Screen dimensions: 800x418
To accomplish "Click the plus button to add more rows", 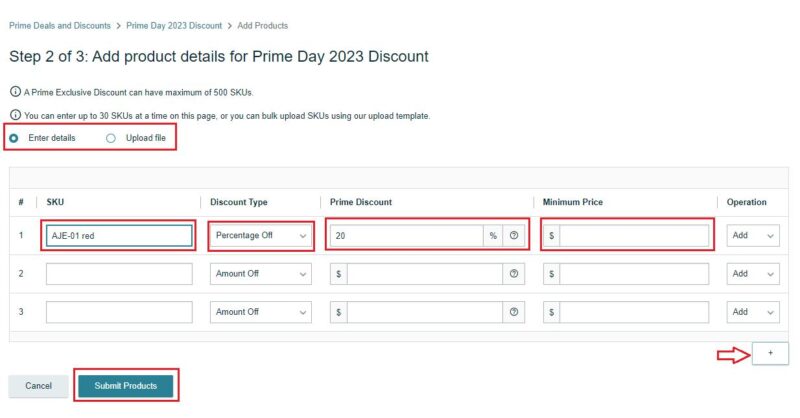I will coord(770,353).
